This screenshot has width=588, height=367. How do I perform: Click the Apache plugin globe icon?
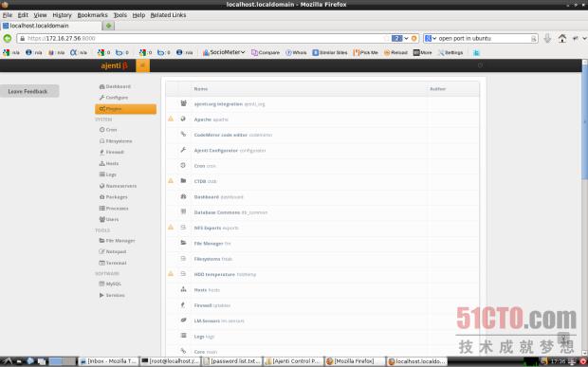(183, 119)
